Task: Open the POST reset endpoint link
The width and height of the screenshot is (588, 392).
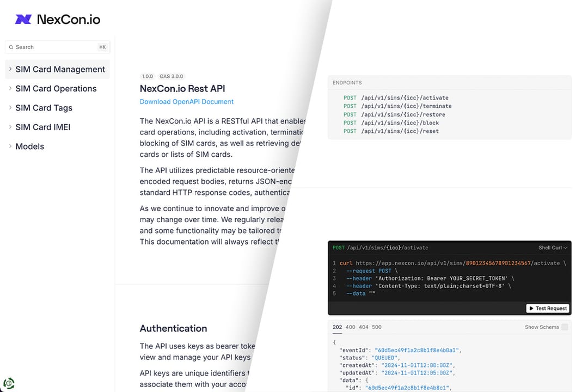Action: [391, 131]
